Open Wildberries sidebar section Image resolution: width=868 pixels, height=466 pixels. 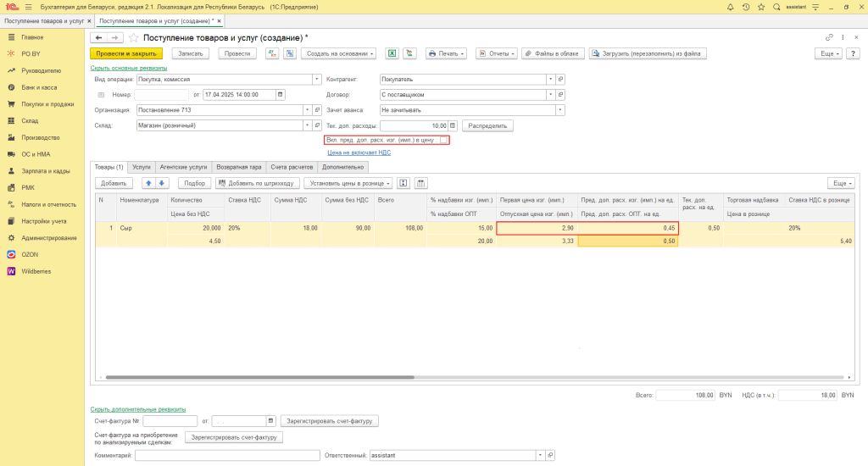36,271
